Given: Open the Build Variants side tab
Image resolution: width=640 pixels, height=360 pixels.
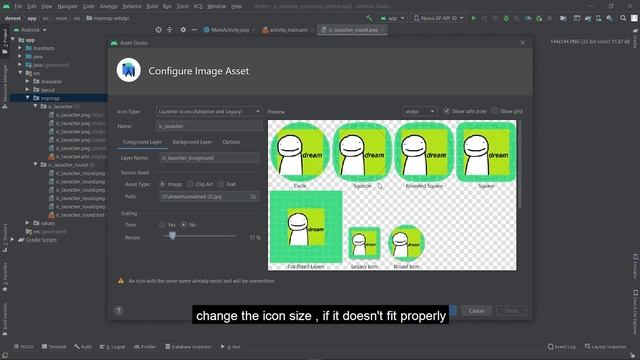Looking at the screenshot, I should [x=5, y=319].
